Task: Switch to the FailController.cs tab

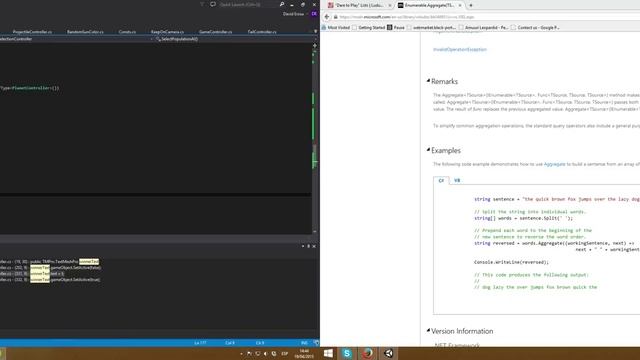Action: pos(262,32)
